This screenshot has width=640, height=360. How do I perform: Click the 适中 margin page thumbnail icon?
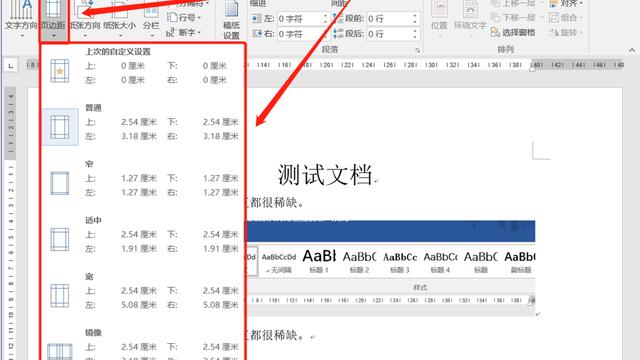click(60, 240)
